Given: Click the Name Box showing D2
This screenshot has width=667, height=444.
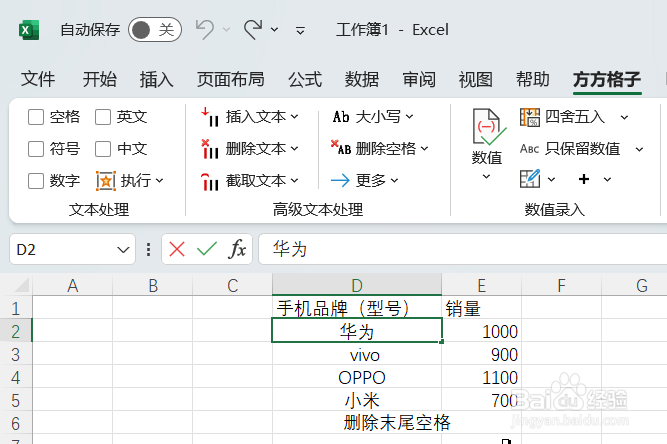Looking at the screenshot, I should 63,249.
